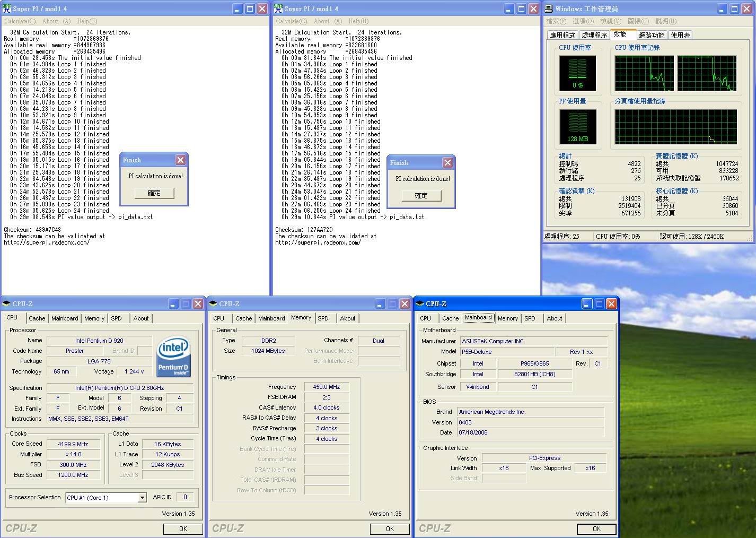The height and width of the screenshot is (538, 756).
Task: Click FSB:DRAM ratio field 2:3
Action: point(327,397)
